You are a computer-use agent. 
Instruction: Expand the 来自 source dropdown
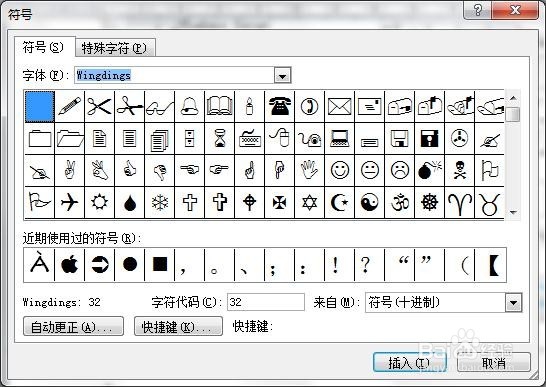(514, 302)
